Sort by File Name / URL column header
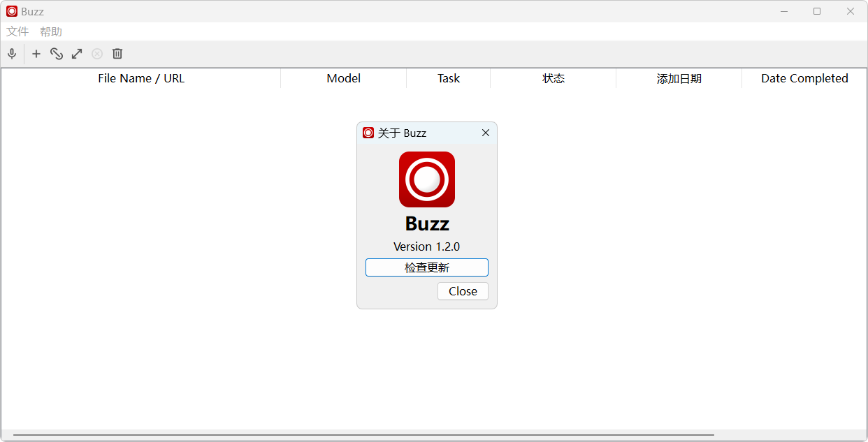 (x=141, y=78)
